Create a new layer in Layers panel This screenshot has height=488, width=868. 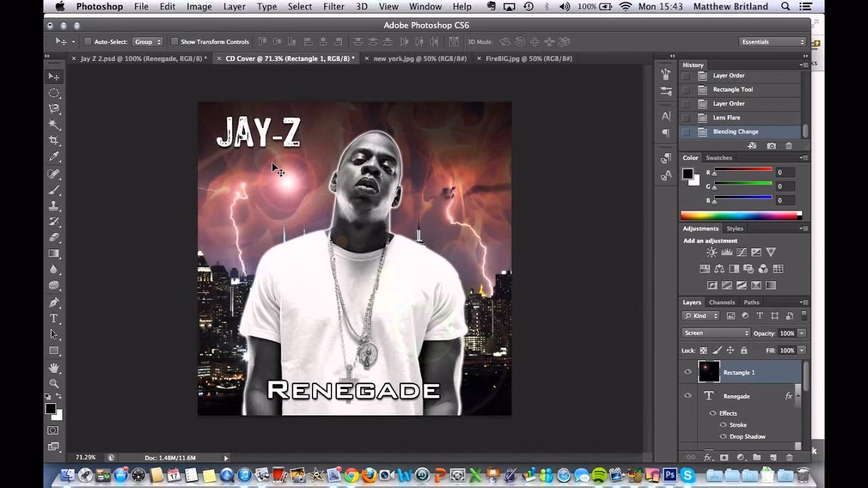click(x=773, y=457)
